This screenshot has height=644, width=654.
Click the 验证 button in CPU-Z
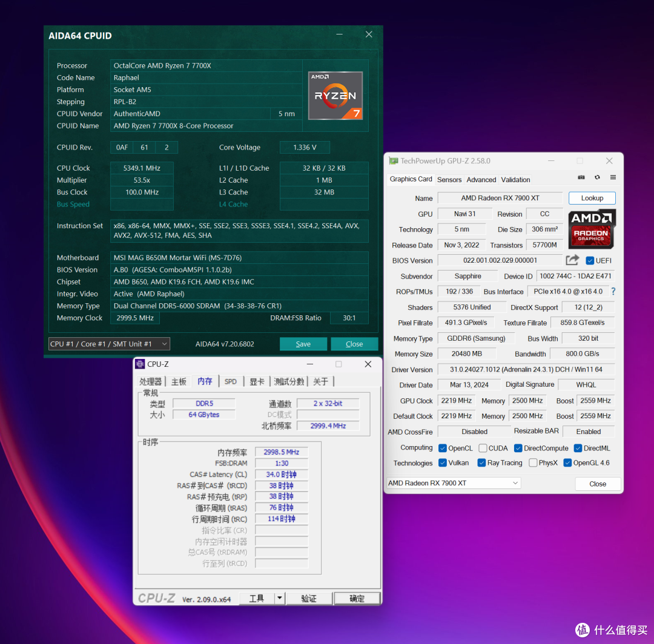click(309, 598)
